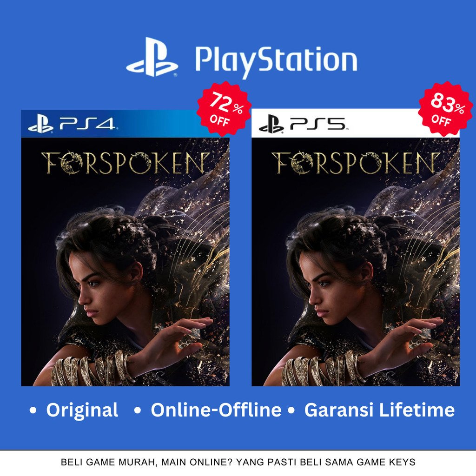Image resolution: width=476 pixels, height=476 pixels.
Task: Click the 72% OFF red badge
Action: tap(225, 108)
